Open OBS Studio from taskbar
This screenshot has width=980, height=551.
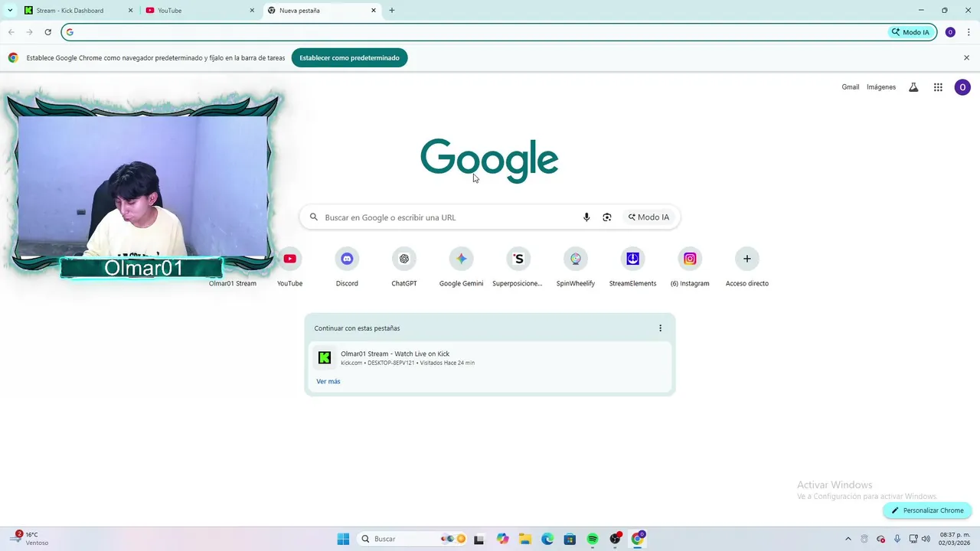coord(615,539)
